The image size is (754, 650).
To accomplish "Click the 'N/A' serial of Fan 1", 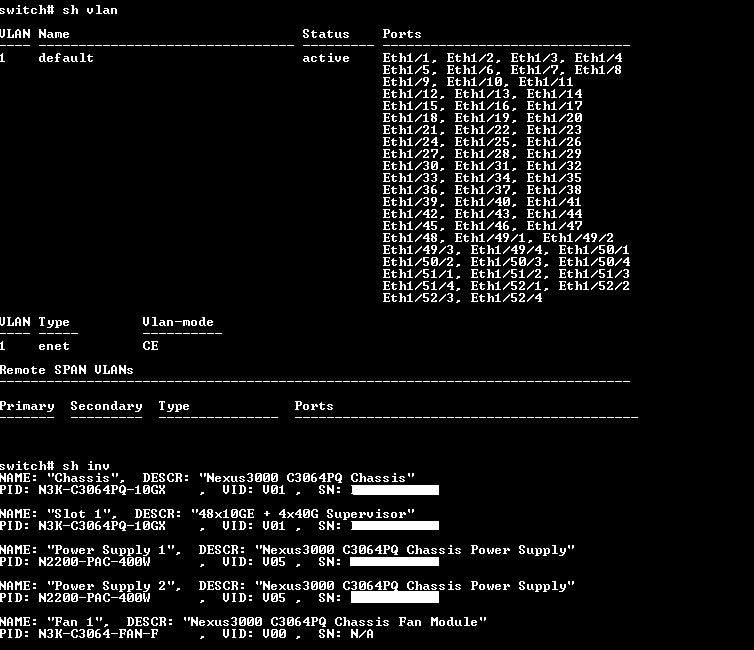I will click(x=362, y=634).
